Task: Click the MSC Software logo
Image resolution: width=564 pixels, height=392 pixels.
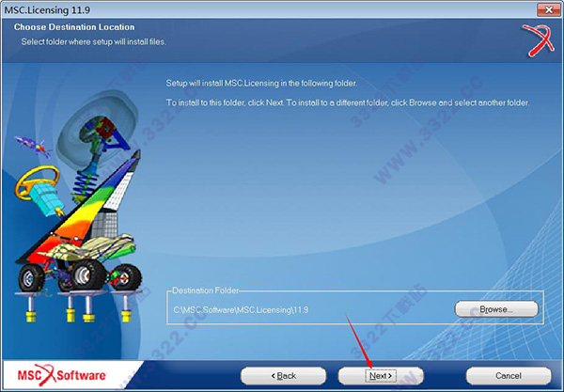Action: coord(62,375)
